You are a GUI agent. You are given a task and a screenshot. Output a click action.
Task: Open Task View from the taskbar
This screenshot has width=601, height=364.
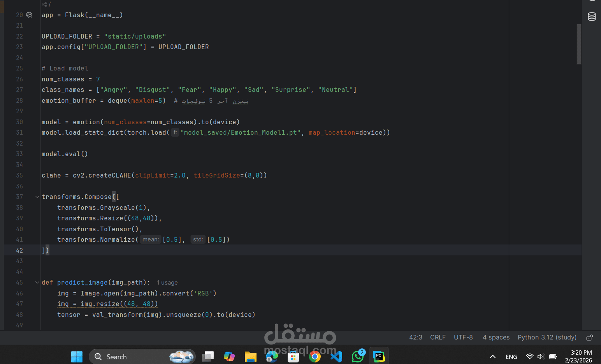[x=208, y=357]
